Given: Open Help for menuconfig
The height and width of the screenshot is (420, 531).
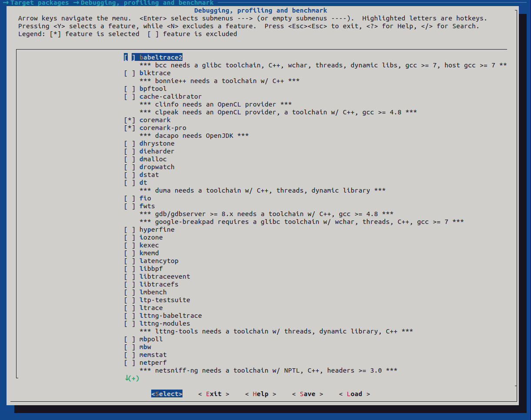Looking at the screenshot, I should tap(260, 394).
